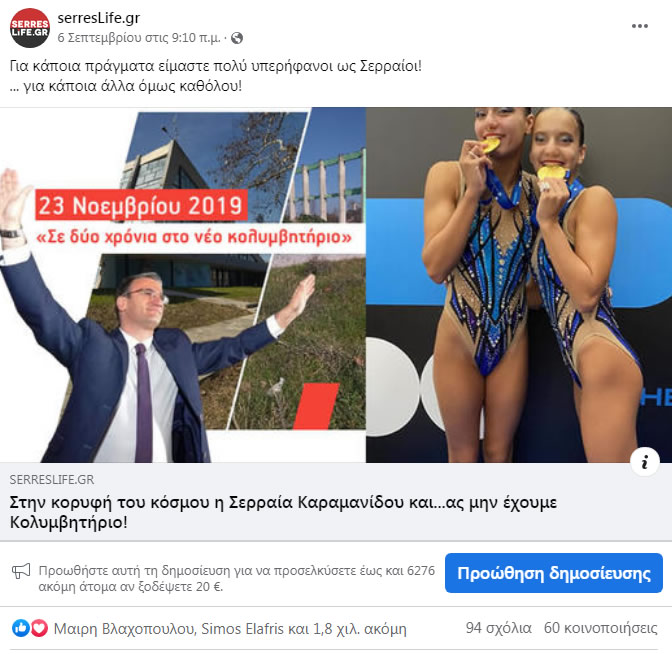Click the Προώθηση δημοσίευσης button

pos(554,573)
